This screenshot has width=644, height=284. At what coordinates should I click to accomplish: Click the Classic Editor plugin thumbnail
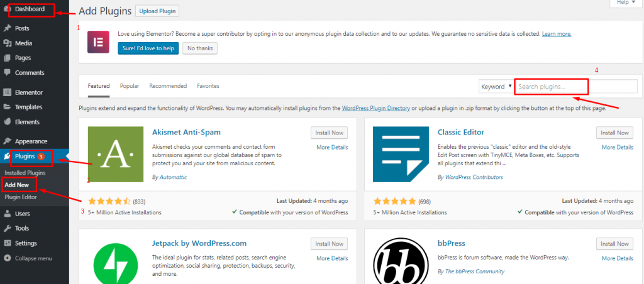[x=401, y=154]
